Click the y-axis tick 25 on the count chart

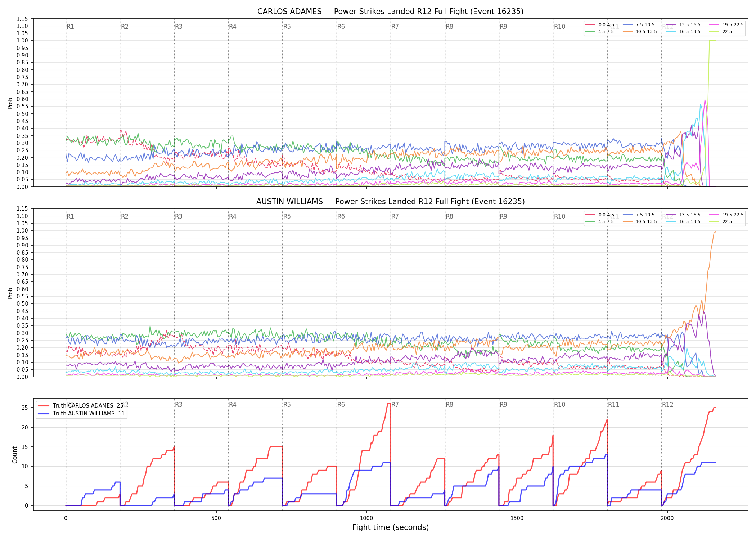point(25,408)
